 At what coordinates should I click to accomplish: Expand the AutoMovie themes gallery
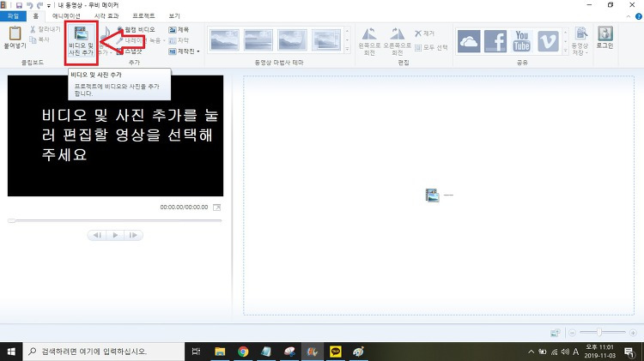click(x=347, y=49)
